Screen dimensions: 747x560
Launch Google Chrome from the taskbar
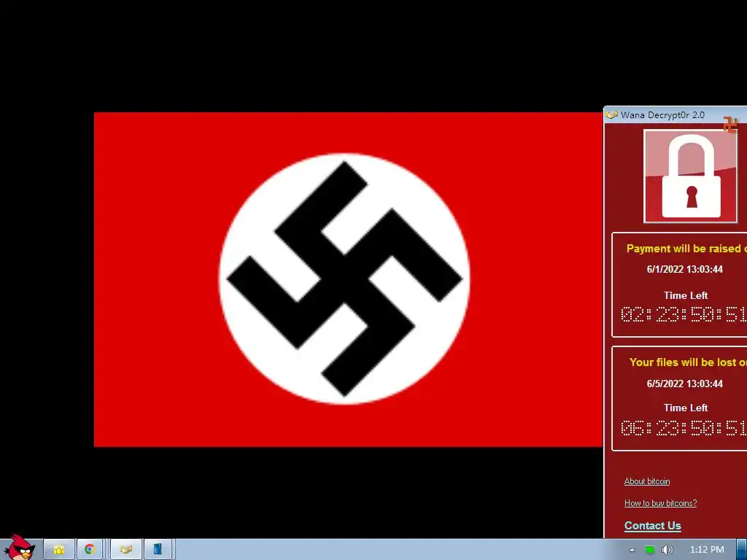89,550
